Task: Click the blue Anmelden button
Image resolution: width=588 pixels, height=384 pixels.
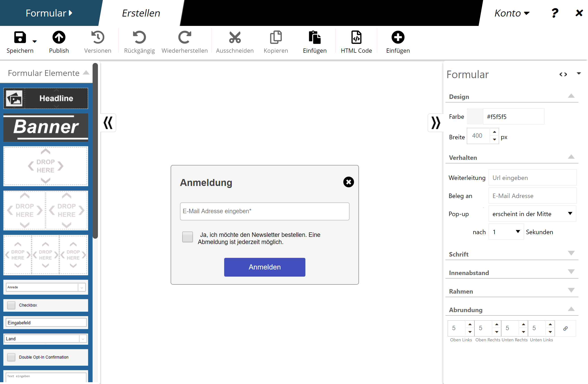Action: pos(264,267)
